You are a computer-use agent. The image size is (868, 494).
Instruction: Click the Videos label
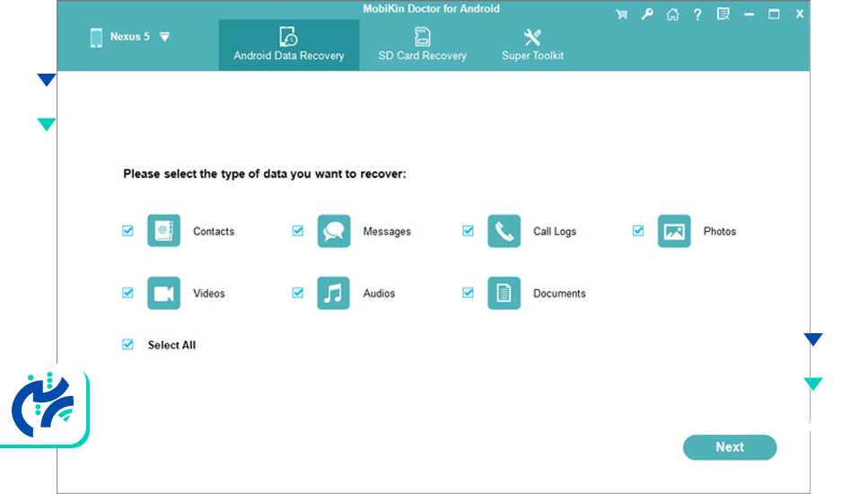tap(208, 294)
